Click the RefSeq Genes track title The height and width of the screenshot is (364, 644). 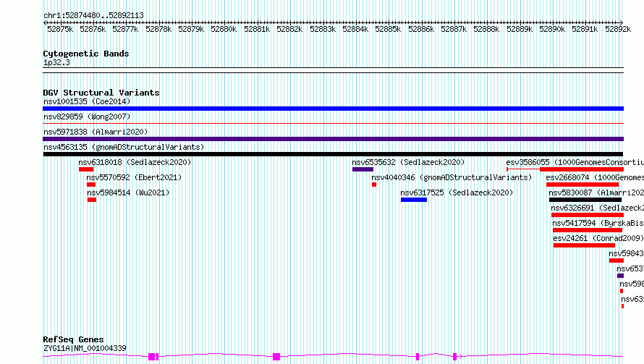(x=73, y=339)
